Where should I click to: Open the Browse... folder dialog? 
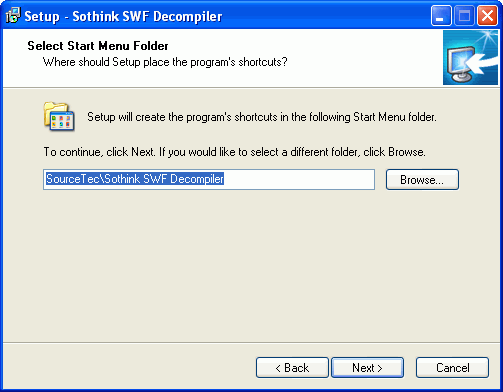click(422, 180)
